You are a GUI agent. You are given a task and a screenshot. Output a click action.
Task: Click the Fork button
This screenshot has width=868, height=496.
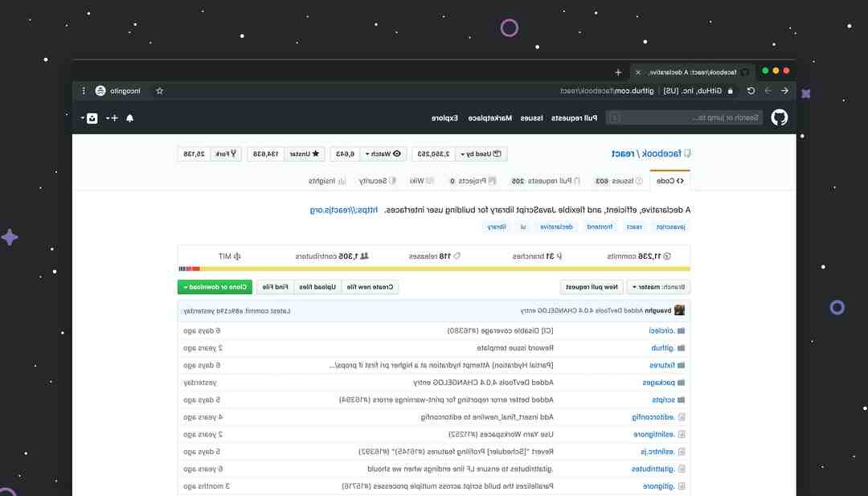pos(226,154)
